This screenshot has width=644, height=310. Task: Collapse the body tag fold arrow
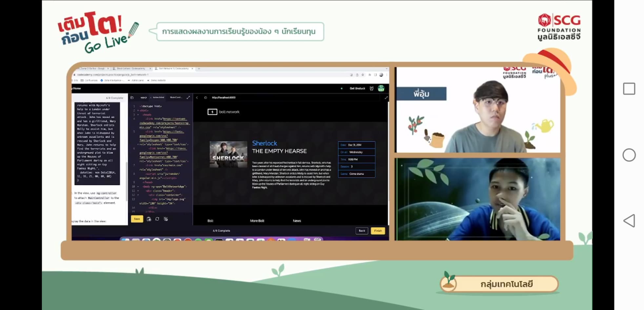tap(138, 186)
